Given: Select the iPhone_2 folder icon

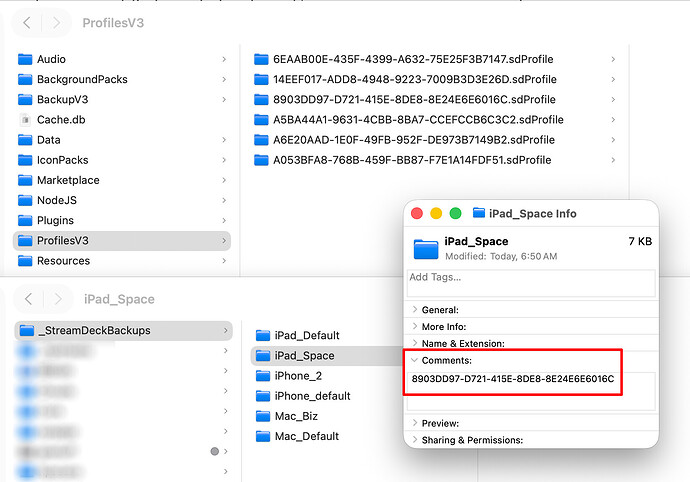Looking at the screenshot, I should click(263, 376).
